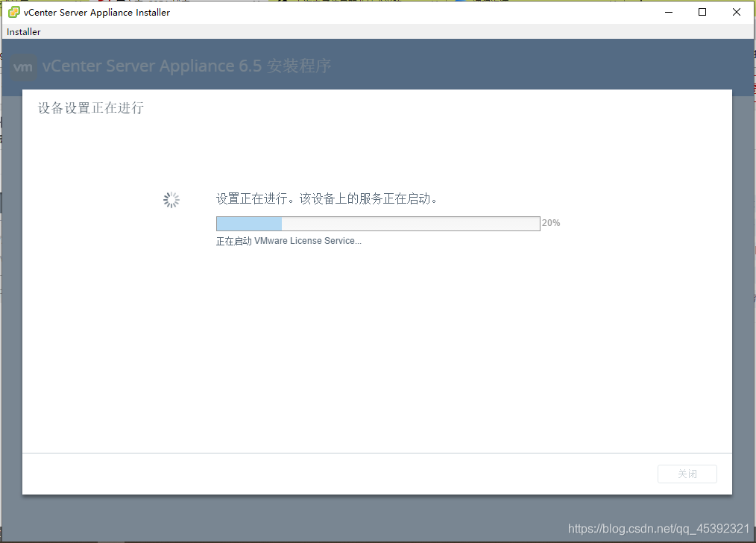The width and height of the screenshot is (756, 543).
Task: Click the 设备设置正在进行 heading
Action: pos(91,108)
